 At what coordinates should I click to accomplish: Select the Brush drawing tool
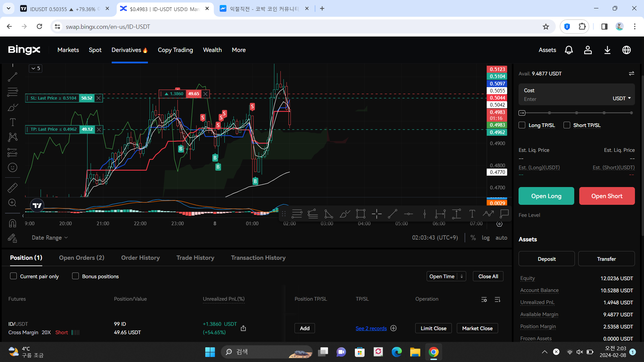[12, 107]
